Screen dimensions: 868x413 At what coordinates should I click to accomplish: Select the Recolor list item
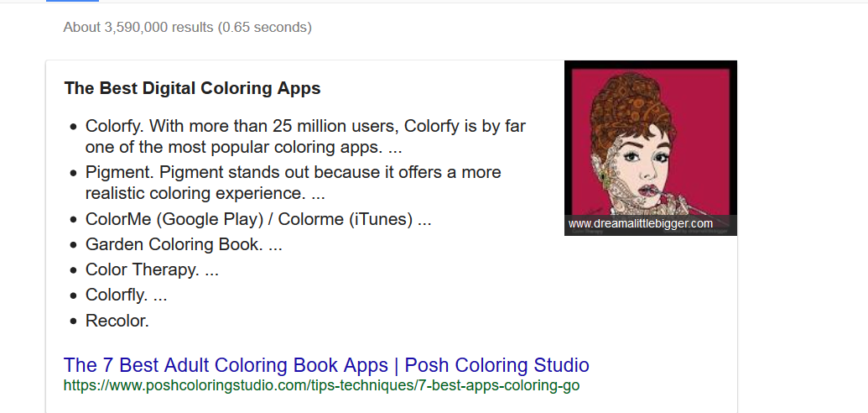pos(117,321)
